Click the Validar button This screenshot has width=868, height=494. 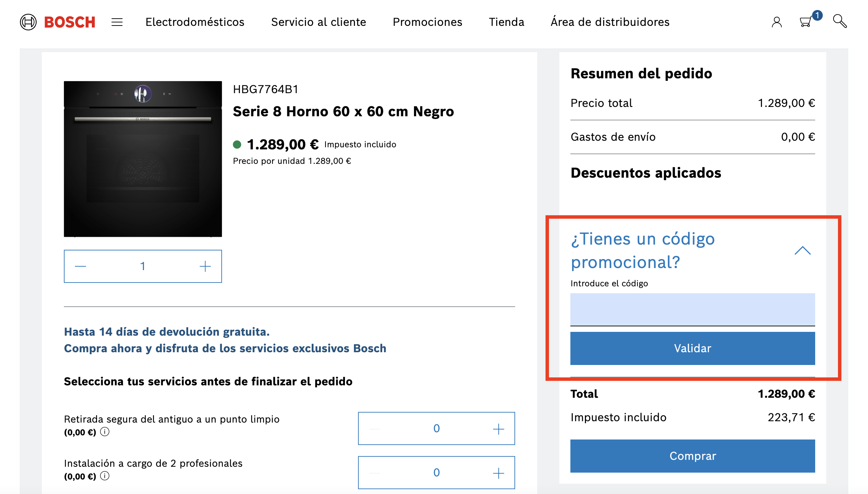click(692, 348)
